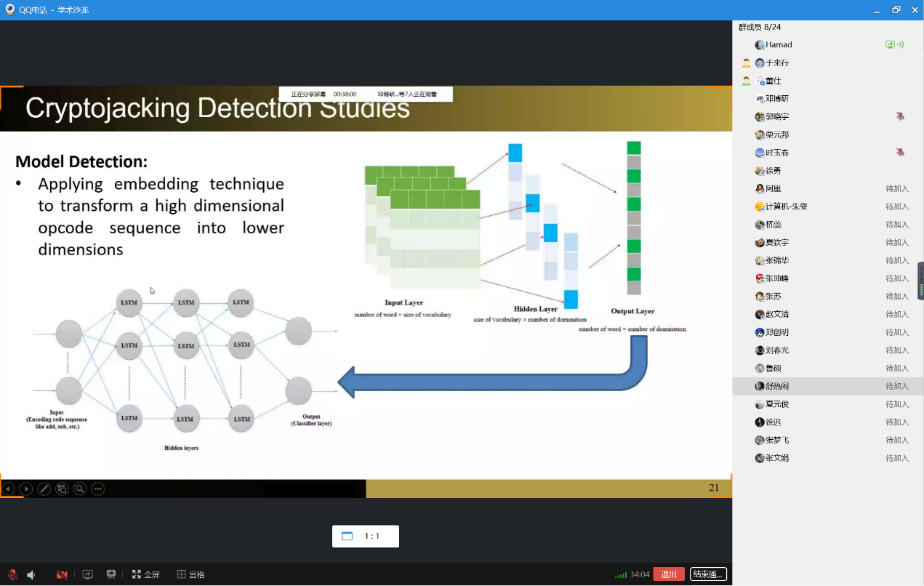Click Hamad's avatar
This screenshot has width=924, height=586.
click(x=760, y=45)
